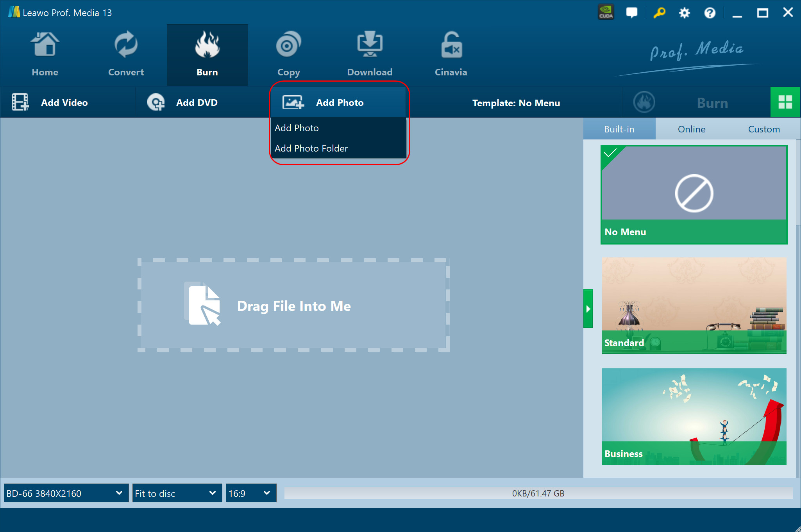
Task: Expand the BD-66 3840X2160 disc type dropdown
Action: pos(66,493)
